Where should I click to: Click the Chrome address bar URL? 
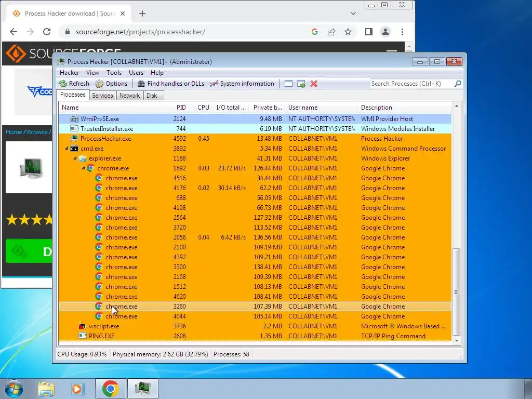[140, 32]
